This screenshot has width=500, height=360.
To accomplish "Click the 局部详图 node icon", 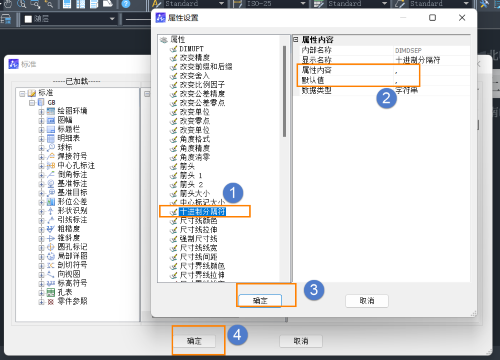I will tap(51, 256).
